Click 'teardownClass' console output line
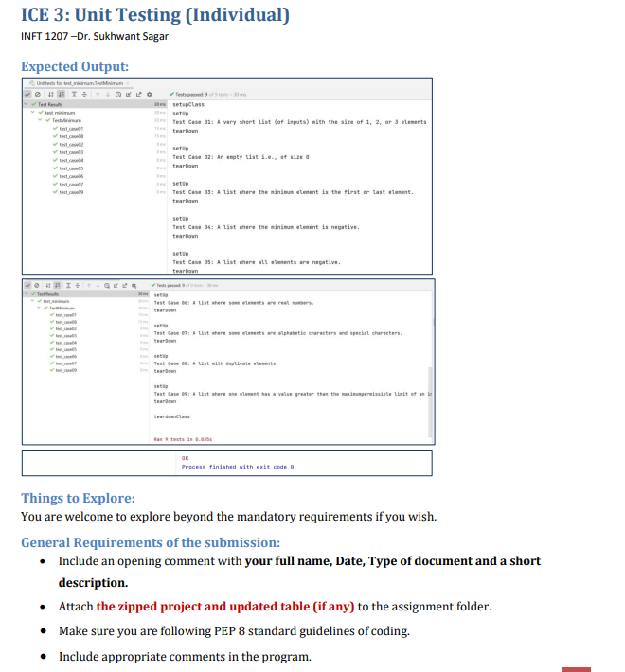 tap(172, 416)
